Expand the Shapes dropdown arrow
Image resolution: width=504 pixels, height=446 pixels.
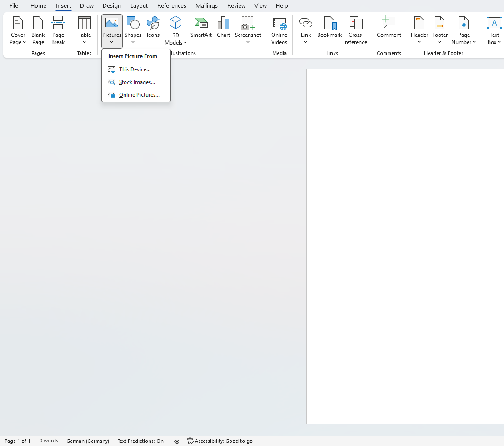(x=133, y=42)
